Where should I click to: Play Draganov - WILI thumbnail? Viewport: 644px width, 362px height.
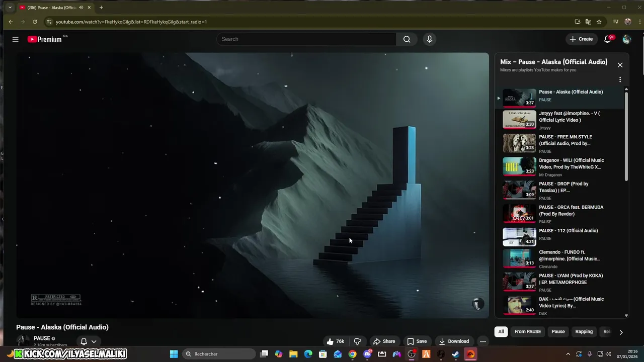pyautogui.click(x=519, y=166)
